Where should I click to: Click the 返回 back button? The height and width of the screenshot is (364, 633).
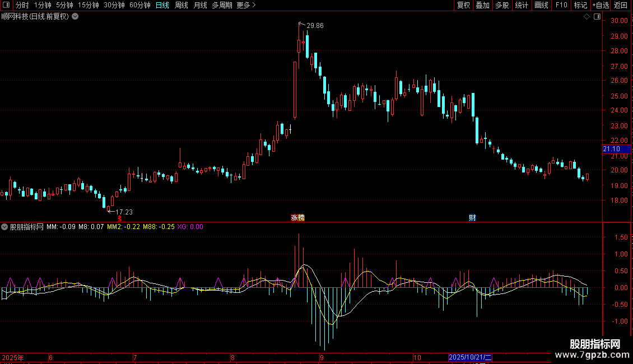coord(621,5)
